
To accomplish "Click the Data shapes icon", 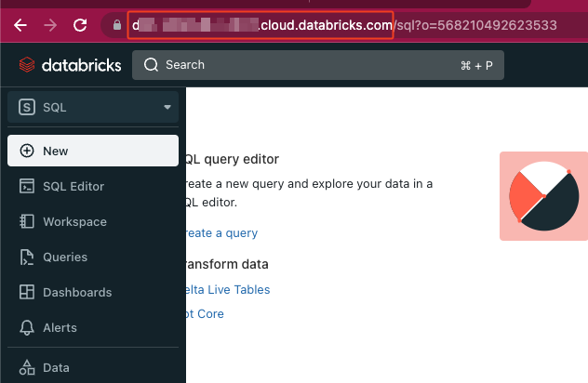I will coord(26,367).
